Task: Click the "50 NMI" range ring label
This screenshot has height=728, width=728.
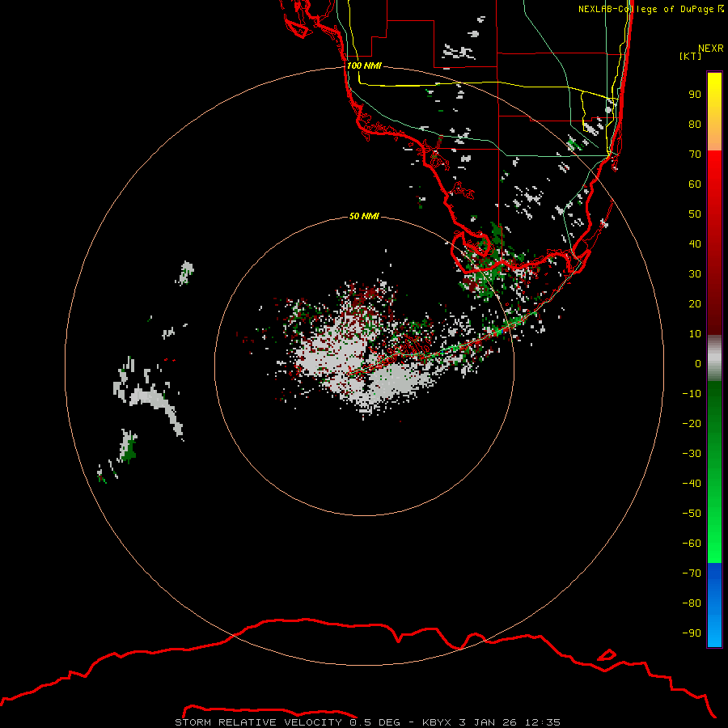Action: [364, 216]
